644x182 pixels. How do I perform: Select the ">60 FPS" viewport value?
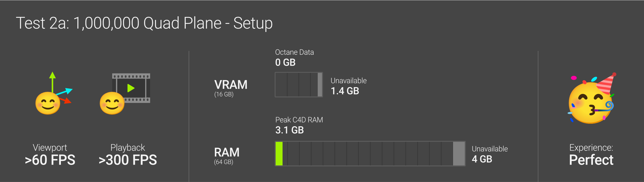[x=50, y=160]
